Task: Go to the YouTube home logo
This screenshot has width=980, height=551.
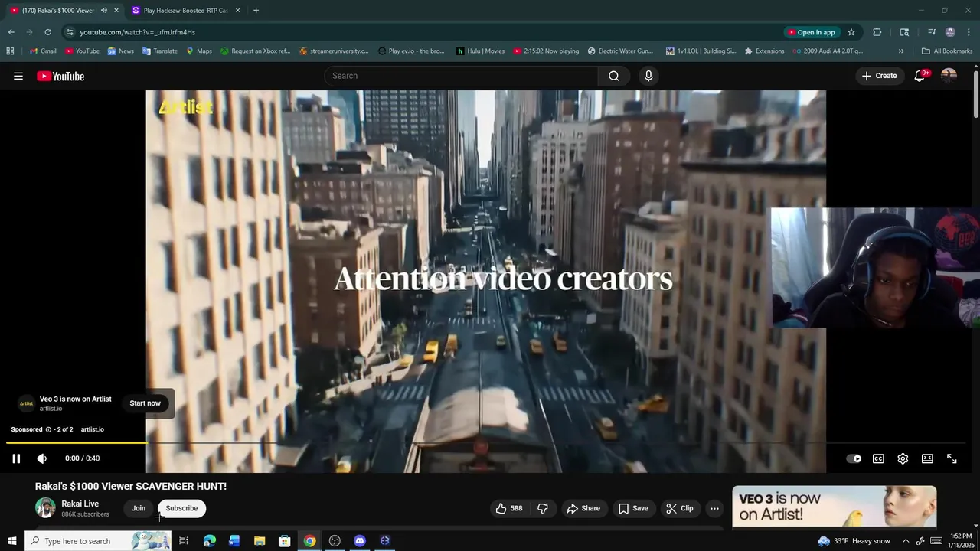Action: [60, 76]
